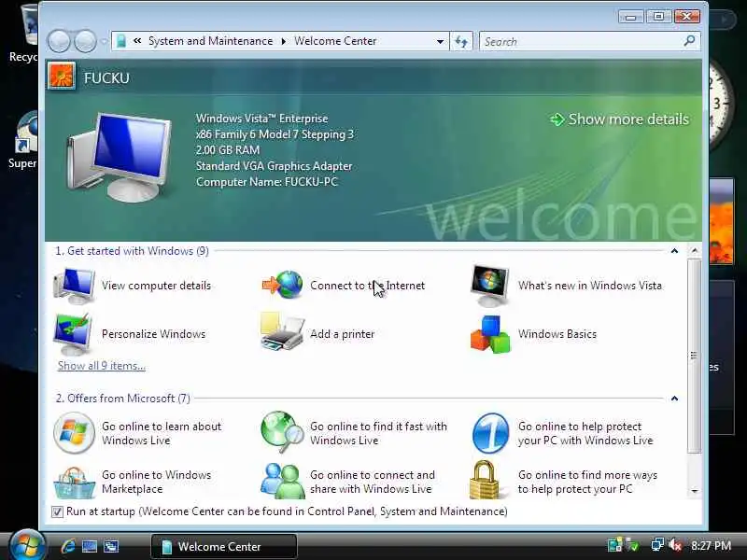
Task: Click the Personalize Windows icon
Action: (73, 334)
